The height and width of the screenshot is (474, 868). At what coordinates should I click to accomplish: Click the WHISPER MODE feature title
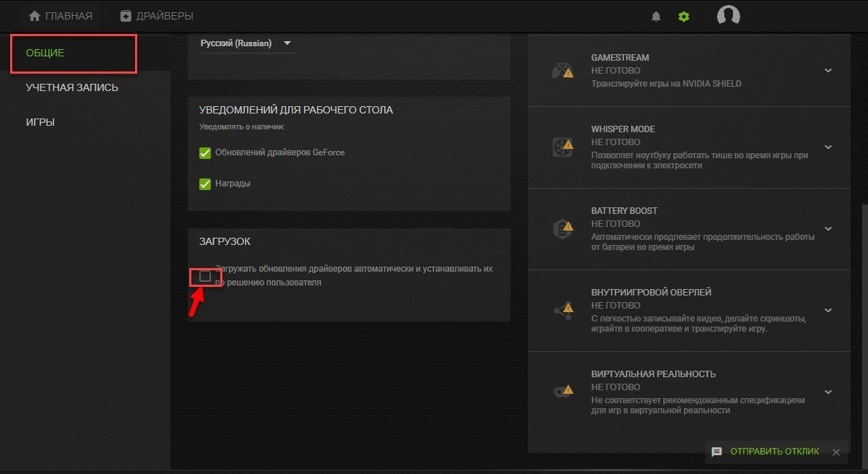(x=622, y=129)
